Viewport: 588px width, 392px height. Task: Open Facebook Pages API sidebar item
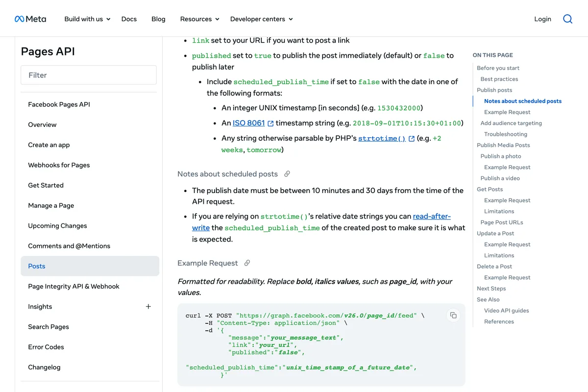pyautogui.click(x=59, y=104)
